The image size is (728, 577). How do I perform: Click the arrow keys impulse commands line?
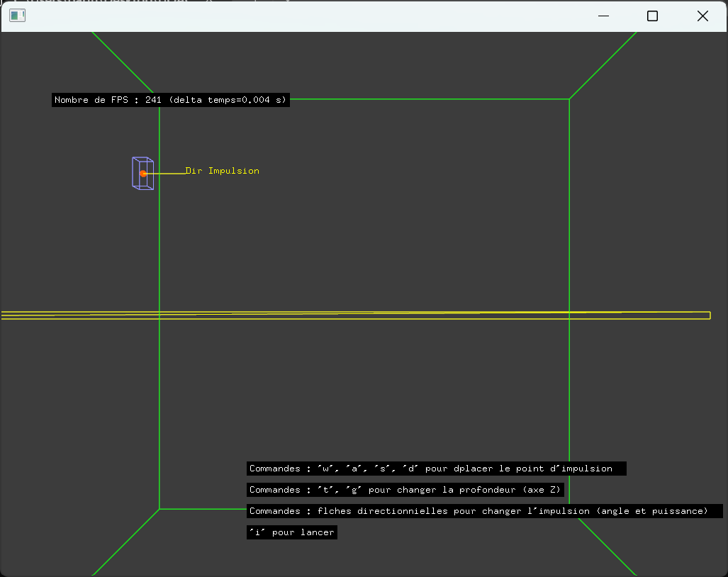click(x=485, y=511)
